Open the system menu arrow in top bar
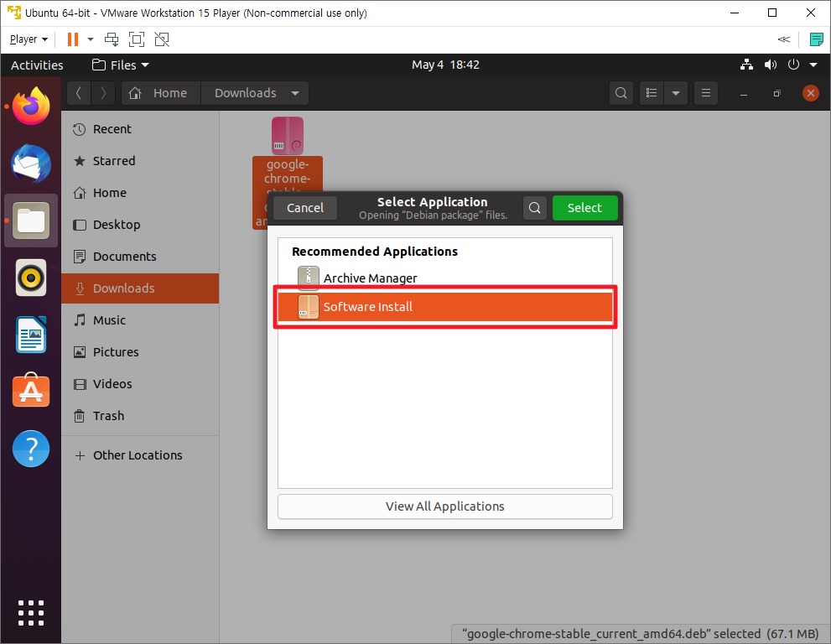Image resolution: width=831 pixels, height=644 pixels. 813,65
